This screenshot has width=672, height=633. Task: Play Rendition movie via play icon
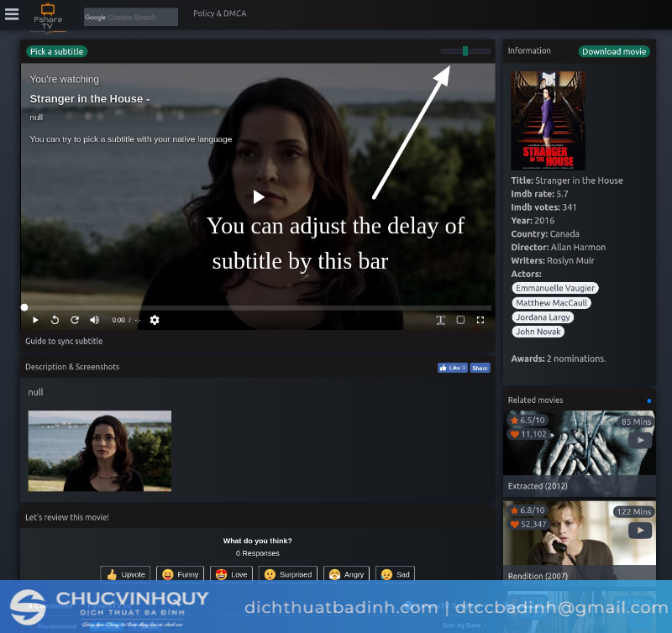tap(640, 531)
